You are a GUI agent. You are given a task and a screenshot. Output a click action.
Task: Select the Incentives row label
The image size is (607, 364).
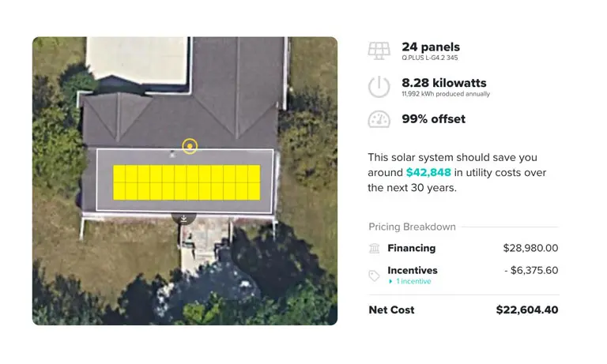click(412, 270)
